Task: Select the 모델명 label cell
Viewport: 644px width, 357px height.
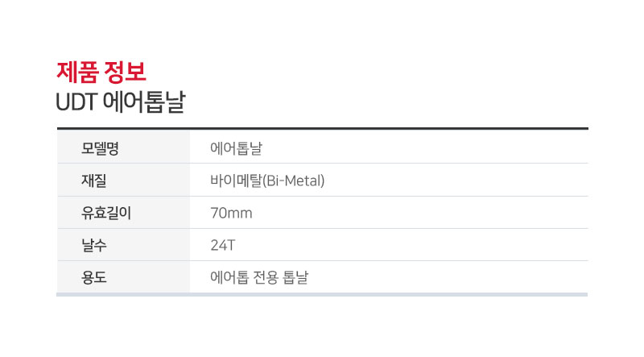Action: coord(124,147)
